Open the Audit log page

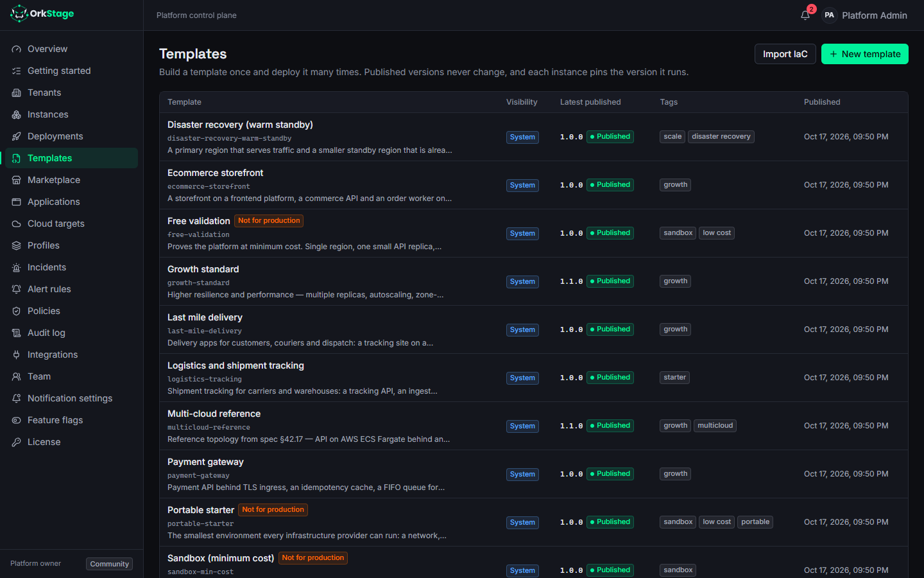point(71,333)
